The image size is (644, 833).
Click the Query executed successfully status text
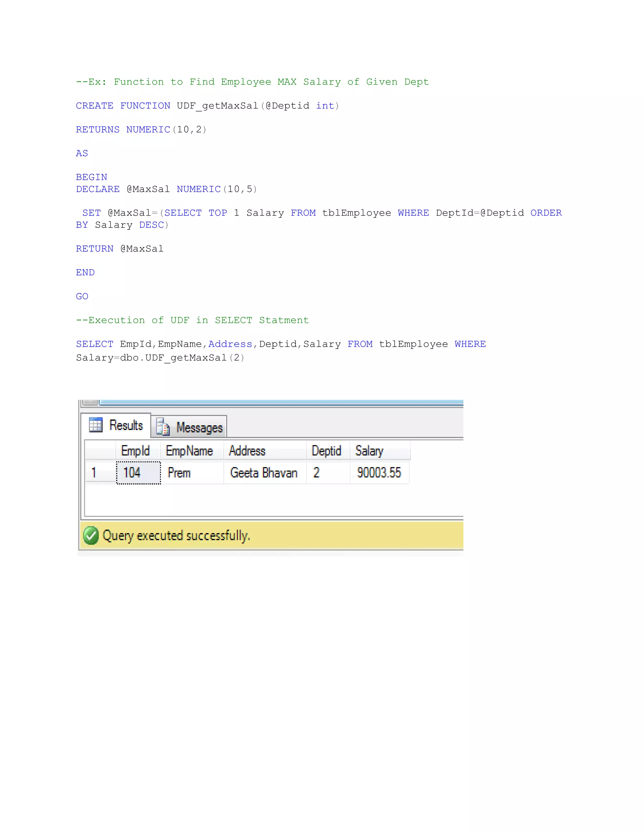[x=176, y=536]
